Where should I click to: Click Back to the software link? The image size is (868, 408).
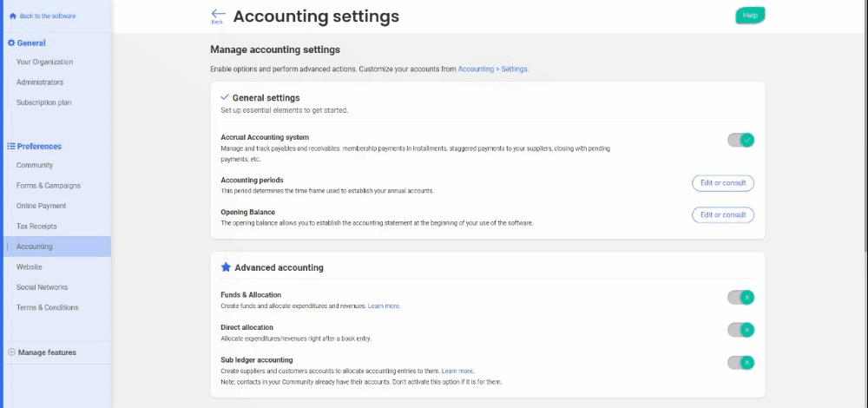pyautogui.click(x=48, y=16)
